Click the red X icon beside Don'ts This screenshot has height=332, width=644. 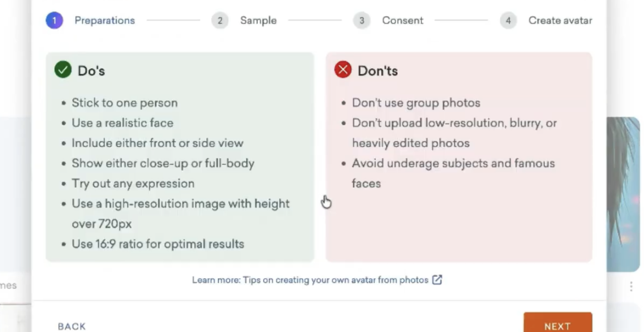click(x=343, y=70)
